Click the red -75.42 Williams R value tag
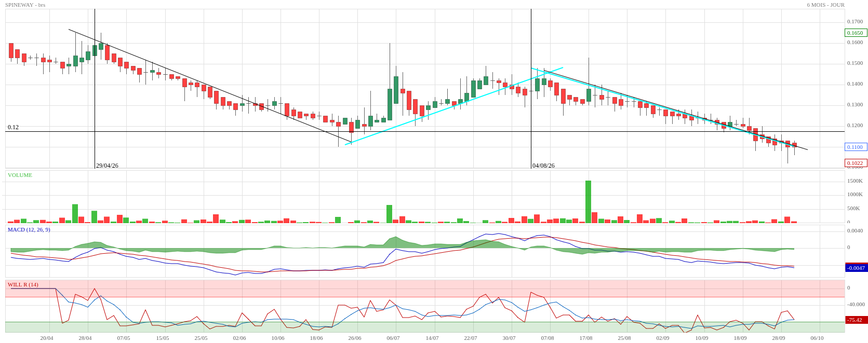Viewport: 868px width, 343px height. point(857,320)
